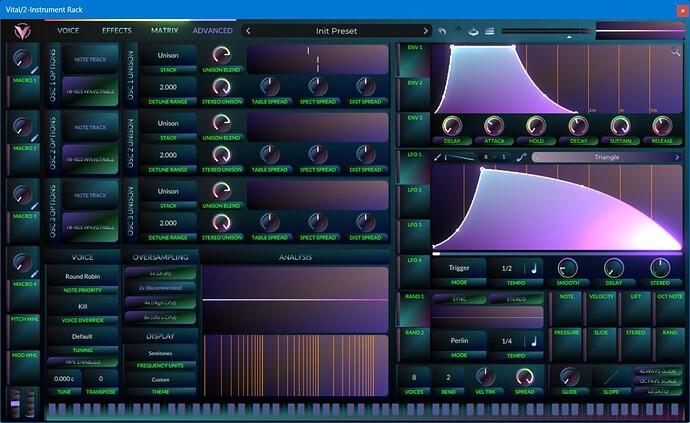The image size is (690, 423).
Task: Select 2x (Recommended) oversampling
Action: pos(160,287)
